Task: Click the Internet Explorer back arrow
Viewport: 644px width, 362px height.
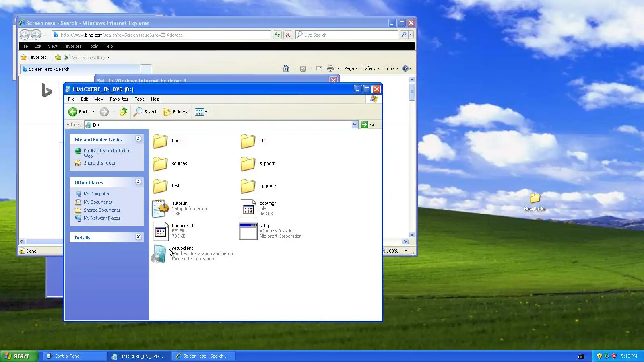Action: (25, 35)
